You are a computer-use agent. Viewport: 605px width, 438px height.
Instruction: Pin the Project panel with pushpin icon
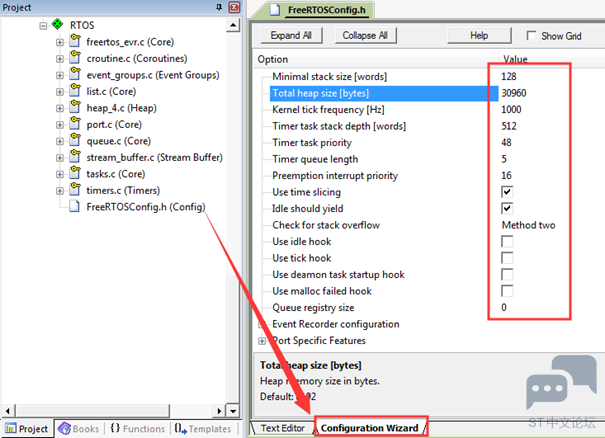pyautogui.click(x=219, y=7)
